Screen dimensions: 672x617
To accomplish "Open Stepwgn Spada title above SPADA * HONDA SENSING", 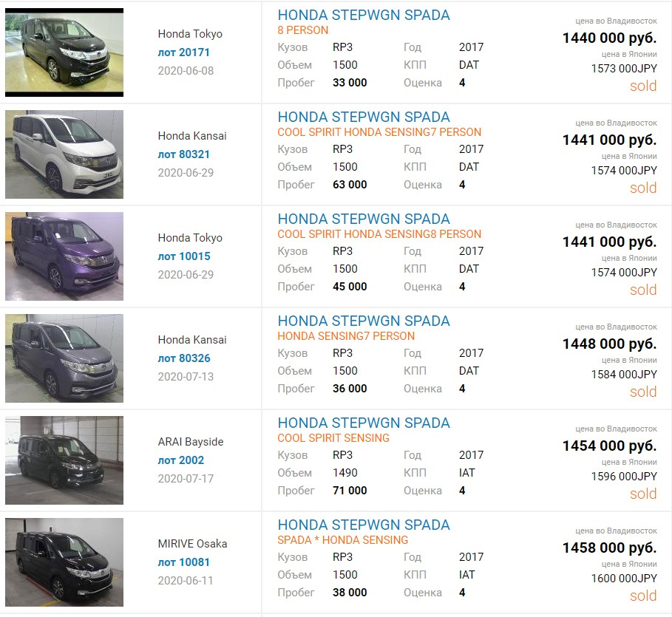I will [x=363, y=525].
